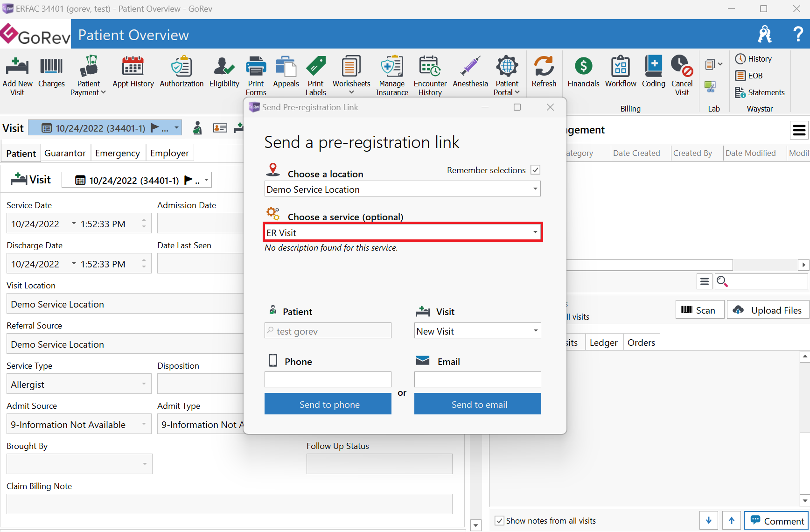
Task: Click Claim Billing Note field
Action: tap(230, 504)
